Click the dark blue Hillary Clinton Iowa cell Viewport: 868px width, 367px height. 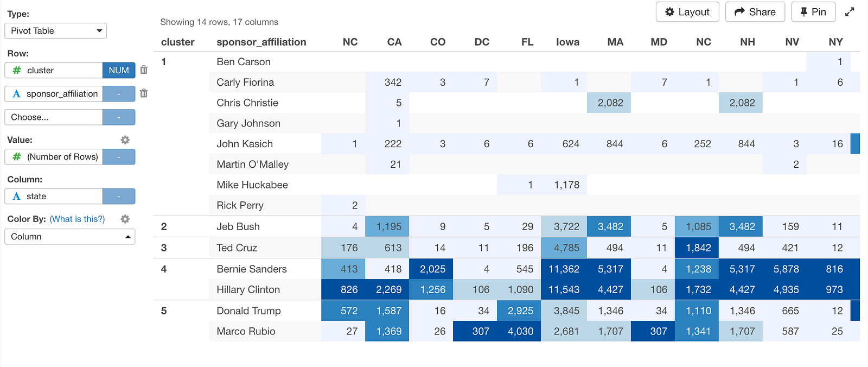[564, 290]
